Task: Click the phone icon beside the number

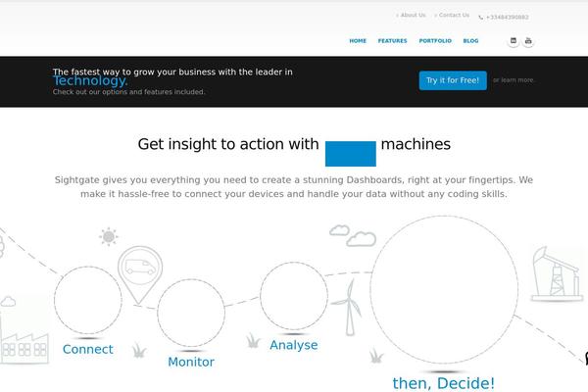Action: pyautogui.click(x=481, y=18)
